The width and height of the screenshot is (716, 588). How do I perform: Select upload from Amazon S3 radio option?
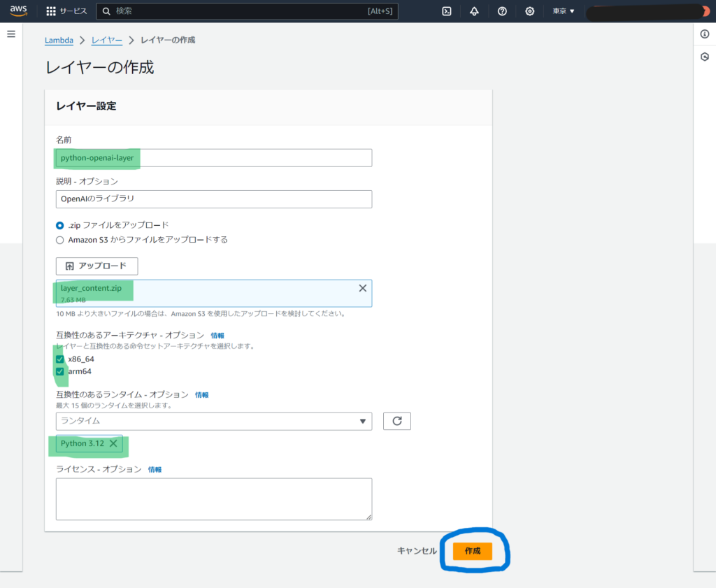60,240
